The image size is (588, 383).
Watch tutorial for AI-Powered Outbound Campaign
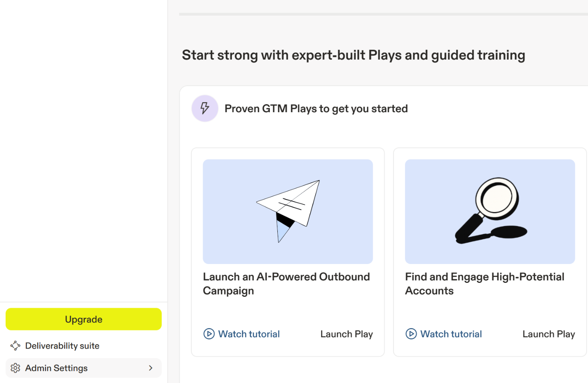pyautogui.click(x=249, y=334)
